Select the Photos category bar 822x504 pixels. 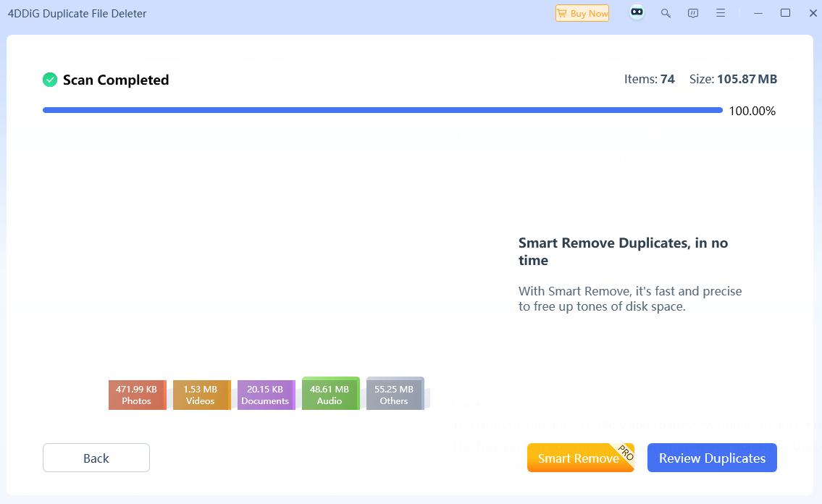(x=137, y=394)
